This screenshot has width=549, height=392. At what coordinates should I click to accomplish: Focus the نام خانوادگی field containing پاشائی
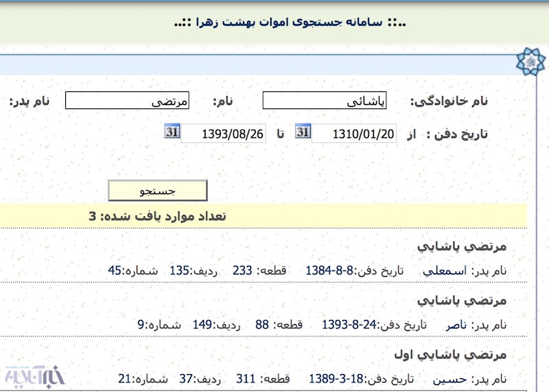pos(325,100)
